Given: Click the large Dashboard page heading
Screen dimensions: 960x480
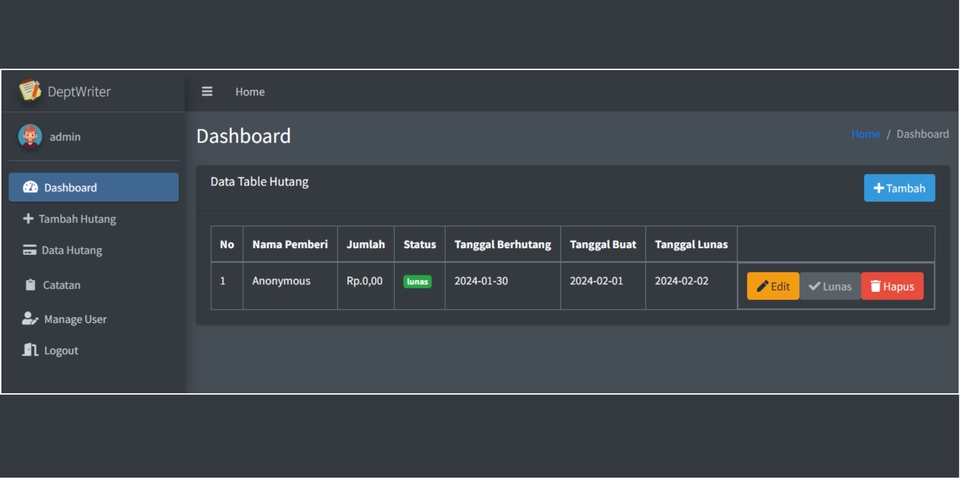Looking at the screenshot, I should pos(244,136).
